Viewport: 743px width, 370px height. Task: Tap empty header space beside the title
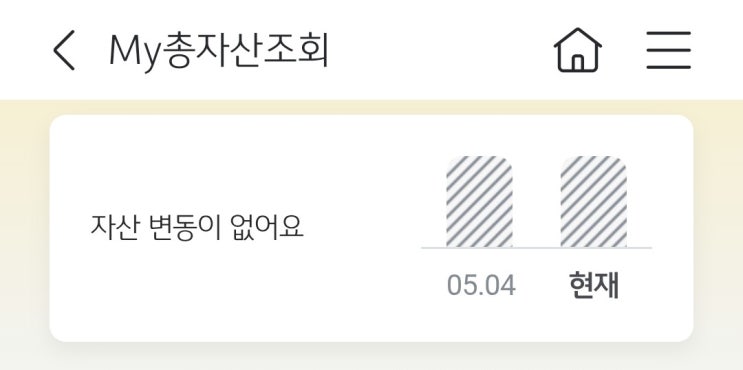tap(441, 50)
